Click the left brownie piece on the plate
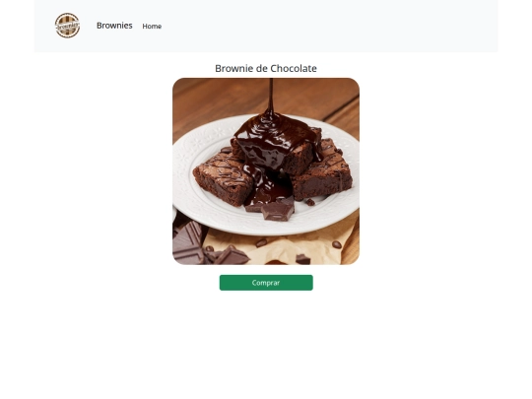 [x=224, y=178]
